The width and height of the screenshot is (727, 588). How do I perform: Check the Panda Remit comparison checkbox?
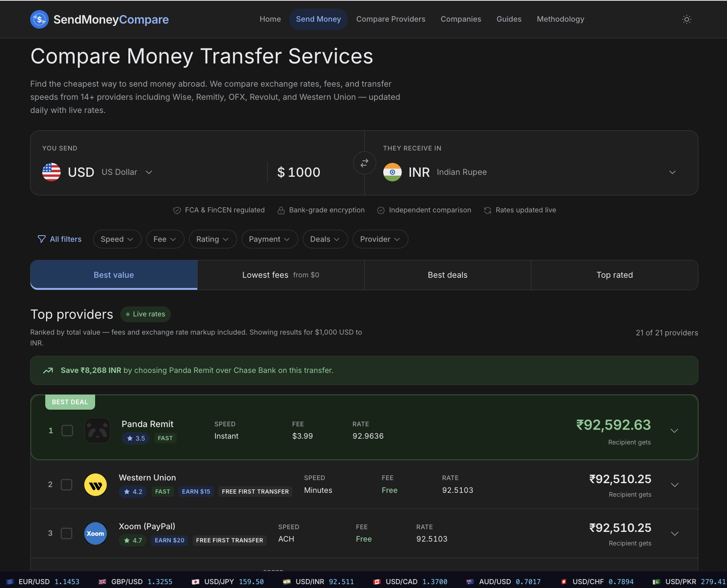(x=67, y=430)
